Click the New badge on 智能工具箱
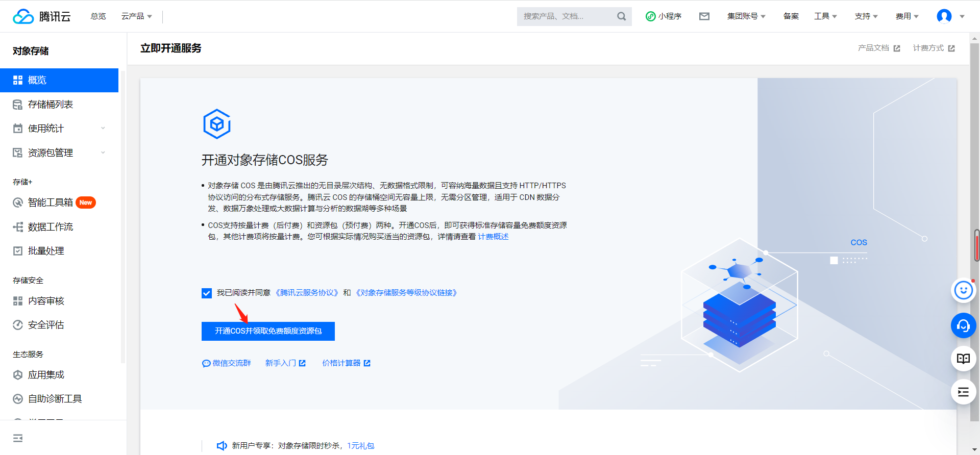Screen dimensions: 980x455 [86, 203]
